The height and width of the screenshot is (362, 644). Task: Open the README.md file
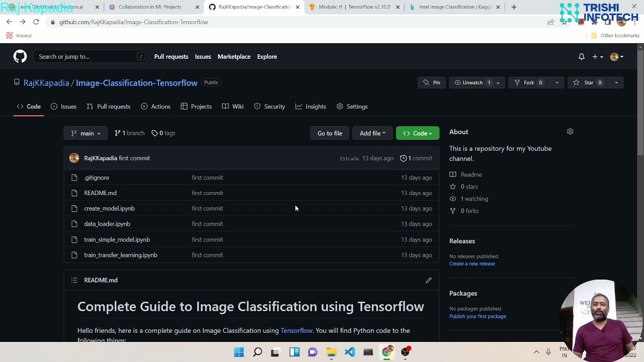click(x=100, y=193)
